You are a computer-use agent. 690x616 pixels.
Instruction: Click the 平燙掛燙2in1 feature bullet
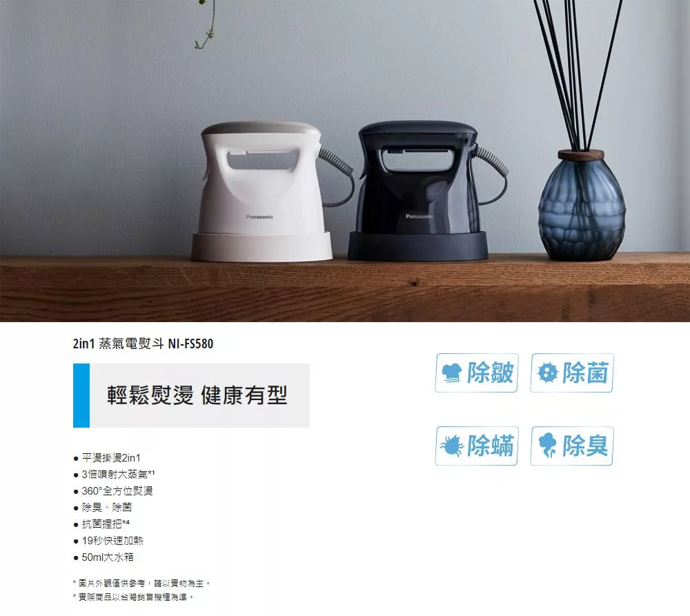(107, 458)
